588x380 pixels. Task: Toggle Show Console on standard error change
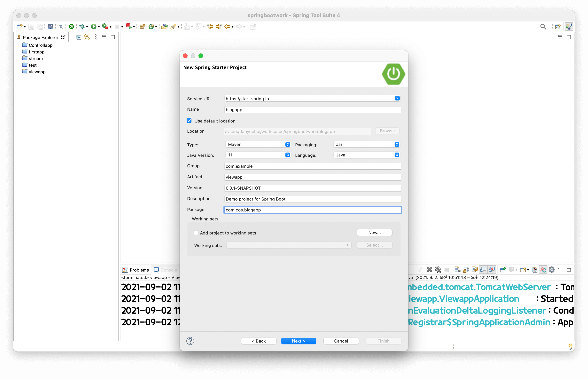(x=492, y=270)
